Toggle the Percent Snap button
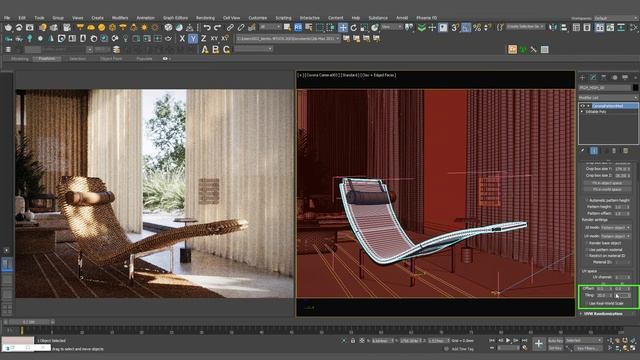 point(476,27)
